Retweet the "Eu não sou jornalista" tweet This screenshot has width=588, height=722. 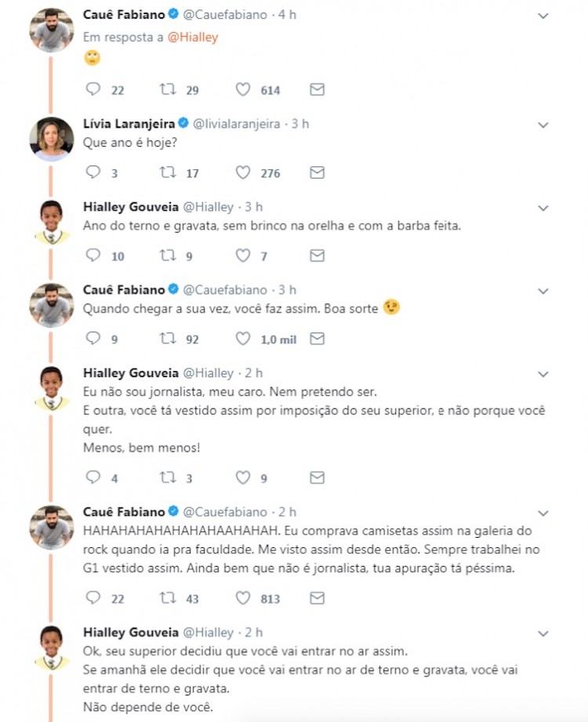[x=168, y=477]
